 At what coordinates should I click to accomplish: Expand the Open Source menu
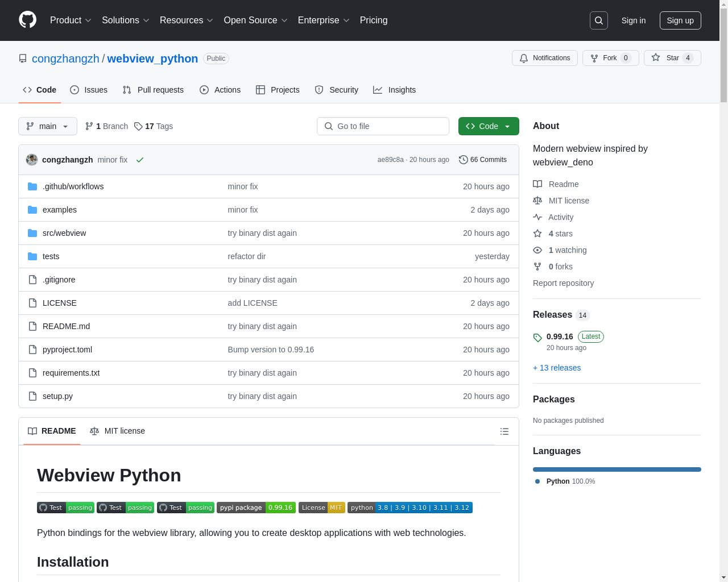(x=256, y=20)
